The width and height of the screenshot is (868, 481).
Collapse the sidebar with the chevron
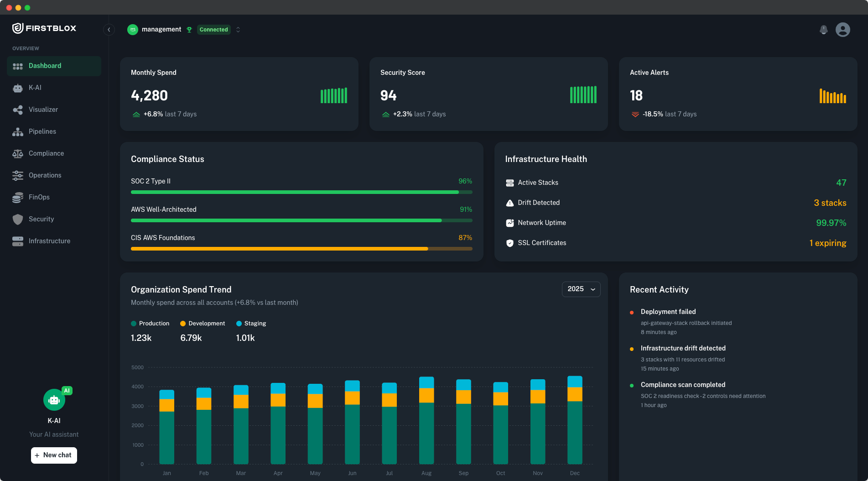(x=109, y=29)
